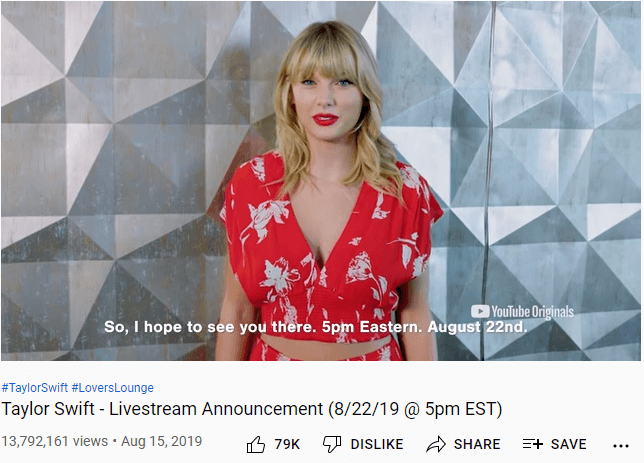
Task: Select the DISLIKE label
Action: [x=377, y=444]
